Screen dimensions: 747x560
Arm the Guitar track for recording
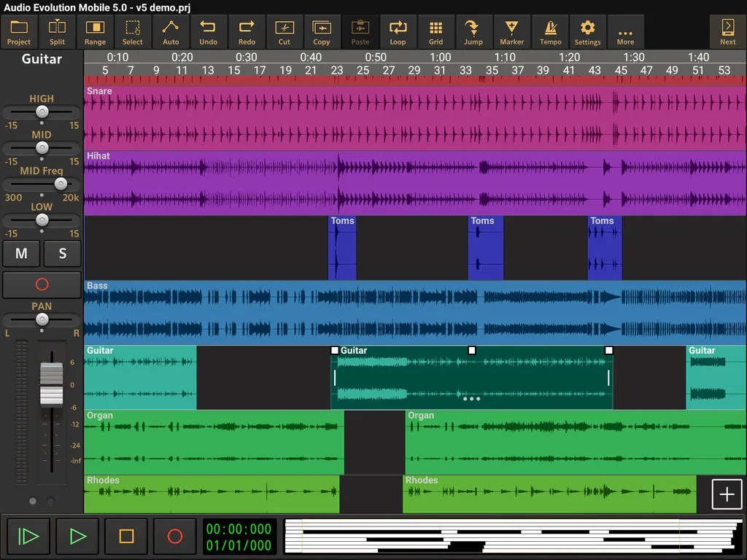coord(42,284)
